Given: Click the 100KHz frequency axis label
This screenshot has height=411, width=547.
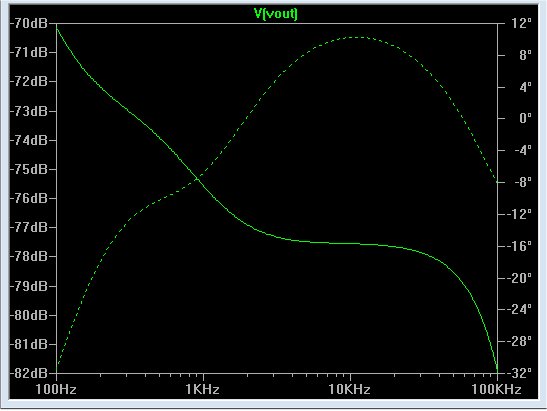Looking at the screenshot, I should [496, 389].
